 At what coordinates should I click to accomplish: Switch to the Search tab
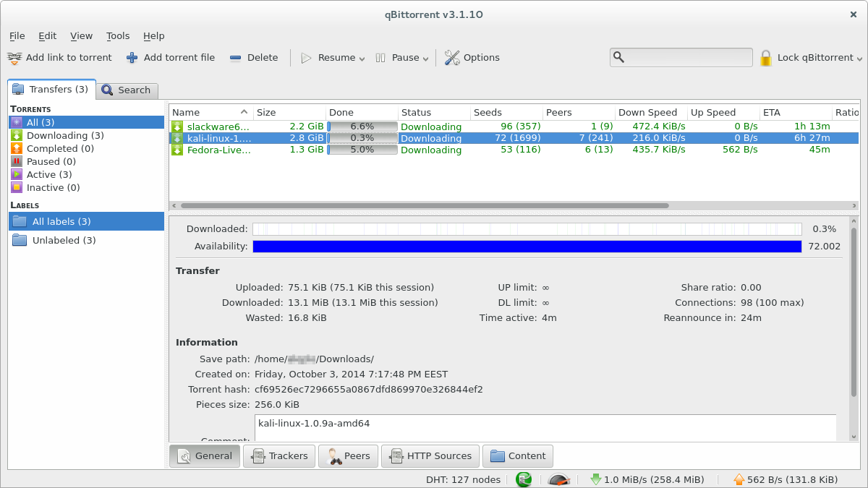127,90
